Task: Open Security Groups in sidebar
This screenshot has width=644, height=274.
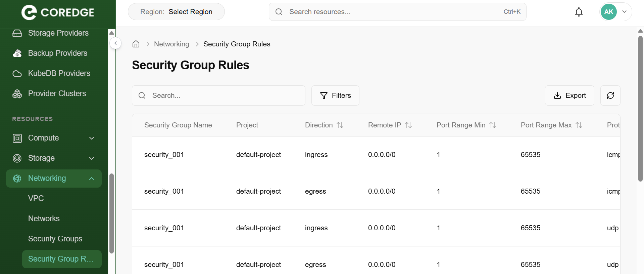Action: [x=55, y=239]
